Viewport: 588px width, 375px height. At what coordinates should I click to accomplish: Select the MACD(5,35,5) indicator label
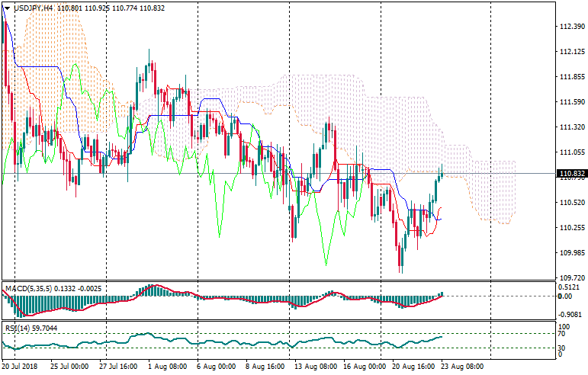[x=31, y=289]
